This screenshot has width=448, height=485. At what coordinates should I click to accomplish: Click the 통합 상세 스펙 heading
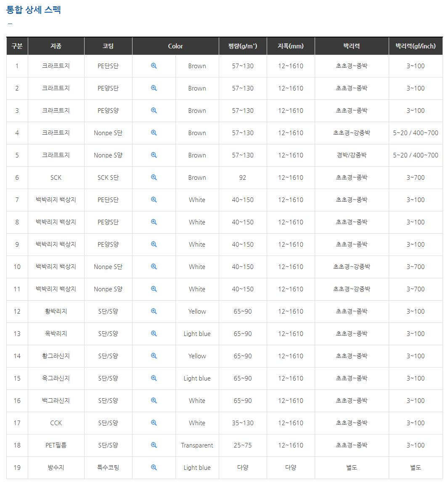tap(34, 10)
